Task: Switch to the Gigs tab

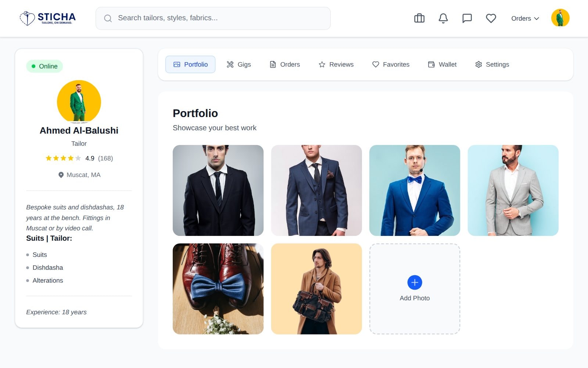Action: (239, 64)
